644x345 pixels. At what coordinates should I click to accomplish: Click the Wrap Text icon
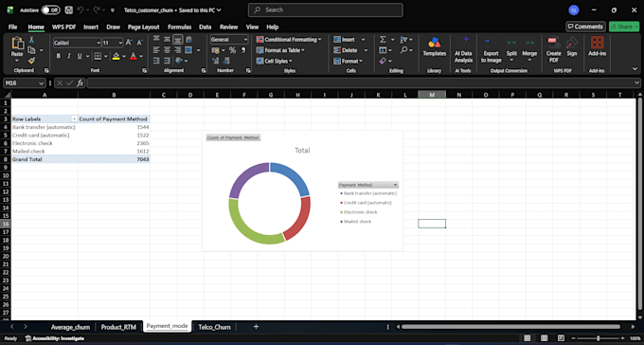188,40
